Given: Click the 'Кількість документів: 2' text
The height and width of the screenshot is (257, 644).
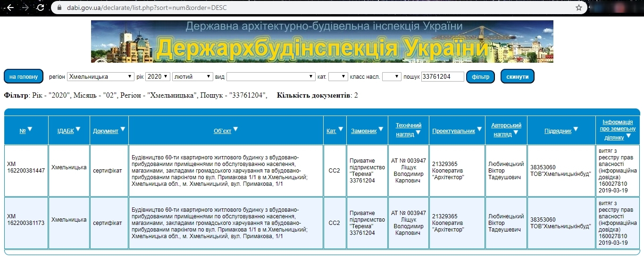Looking at the screenshot, I should pos(318,95).
